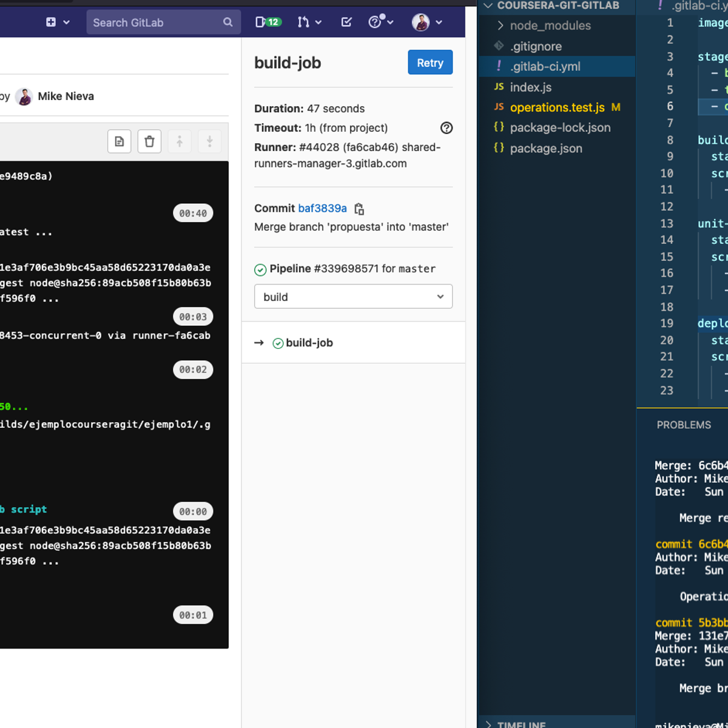Collapse the 00:40 log section
The image size is (728, 728).
click(x=193, y=213)
